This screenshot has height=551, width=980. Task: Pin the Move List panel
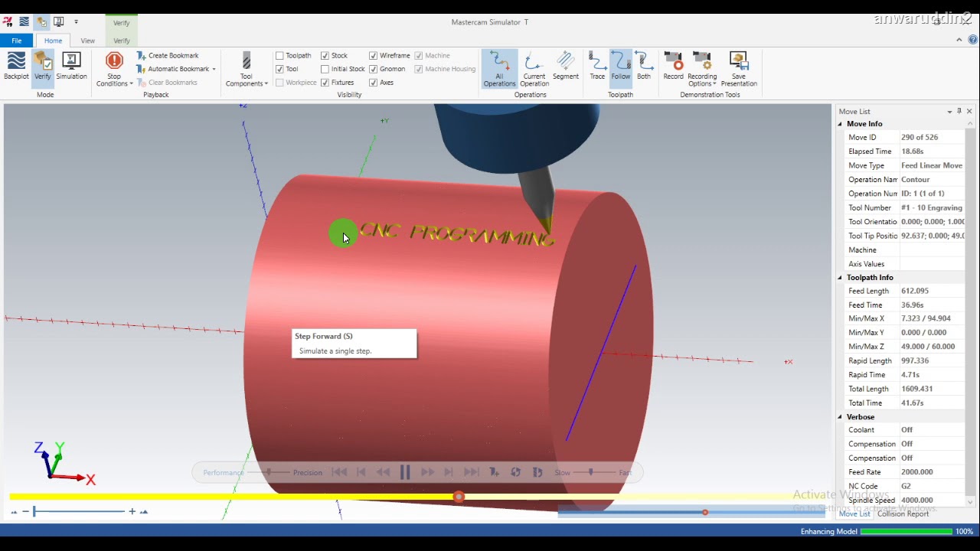tap(959, 111)
